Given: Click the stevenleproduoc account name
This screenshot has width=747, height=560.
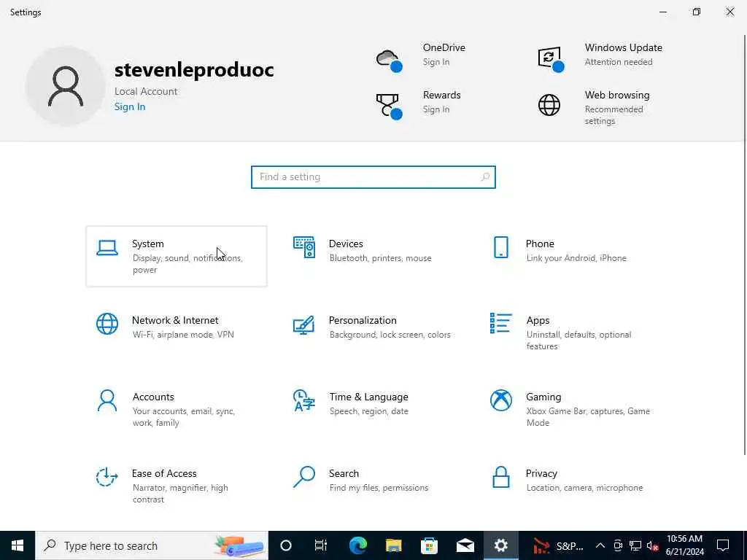Looking at the screenshot, I should [x=194, y=70].
